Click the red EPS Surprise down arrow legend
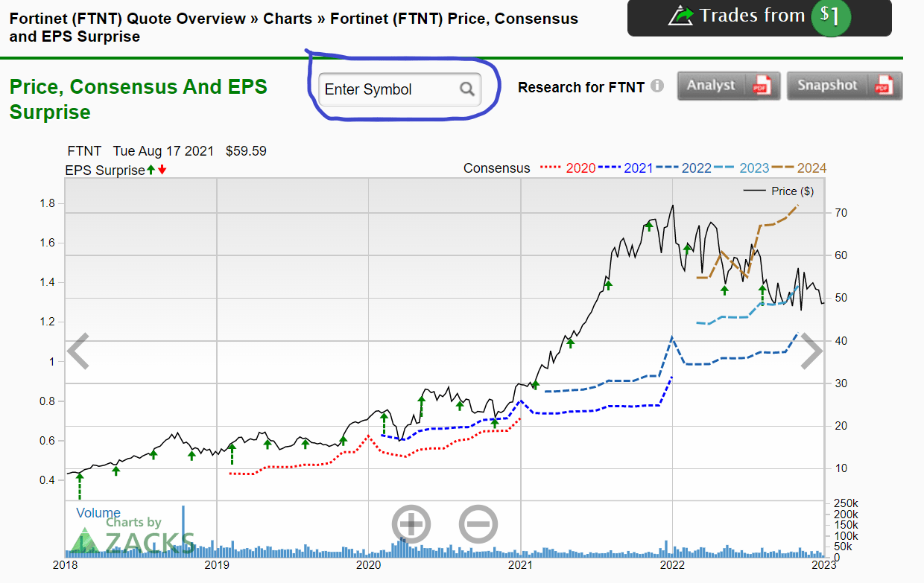This screenshot has width=924, height=583. pos(162,170)
